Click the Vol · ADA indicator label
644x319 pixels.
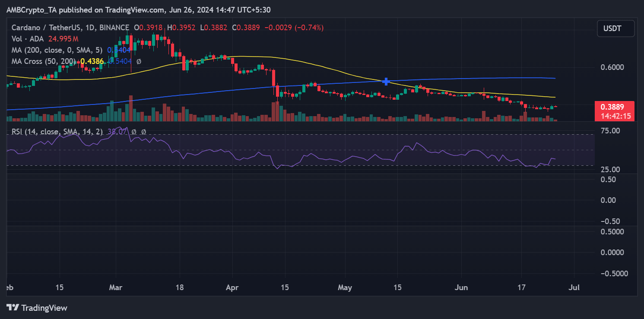click(28, 39)
